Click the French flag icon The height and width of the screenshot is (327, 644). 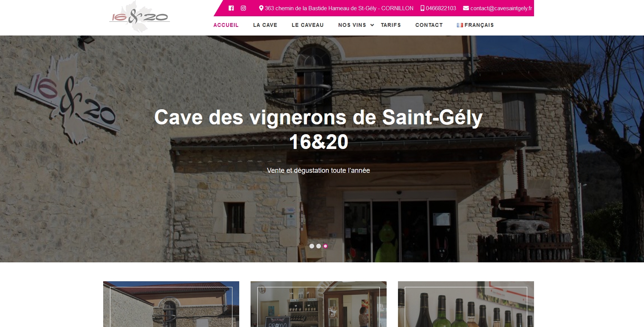tap(460, 25)
